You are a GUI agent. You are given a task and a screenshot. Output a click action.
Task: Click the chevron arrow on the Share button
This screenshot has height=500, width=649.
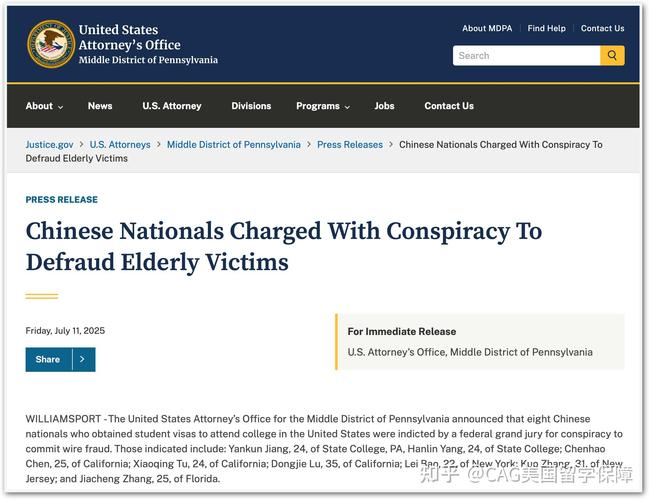(84, 359)
